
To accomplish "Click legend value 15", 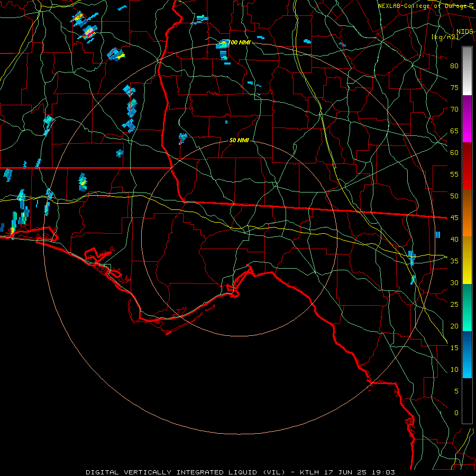I will click(454, 348).
